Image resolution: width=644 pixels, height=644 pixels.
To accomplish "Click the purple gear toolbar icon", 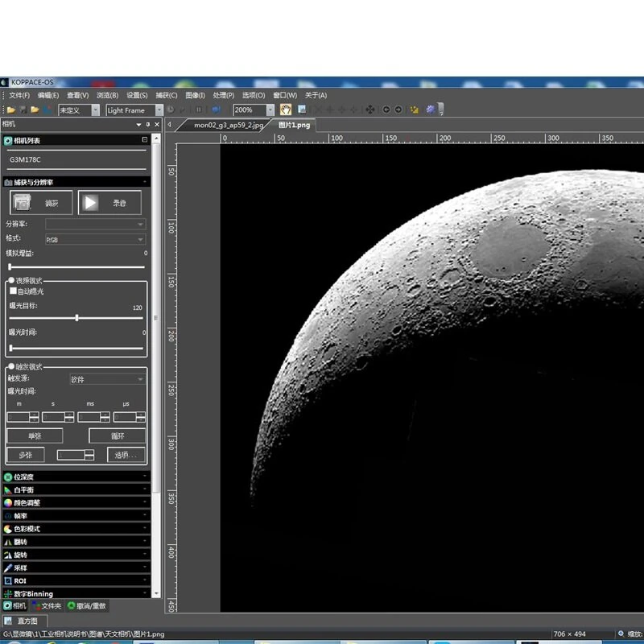I will [430, 109].
